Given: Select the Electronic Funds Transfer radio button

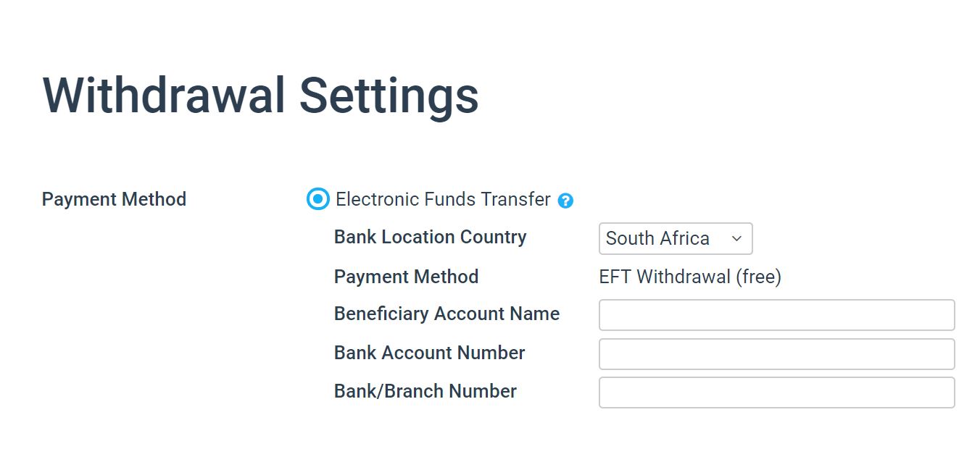Looking at the screenshot, I should click(x=317, y=198).
